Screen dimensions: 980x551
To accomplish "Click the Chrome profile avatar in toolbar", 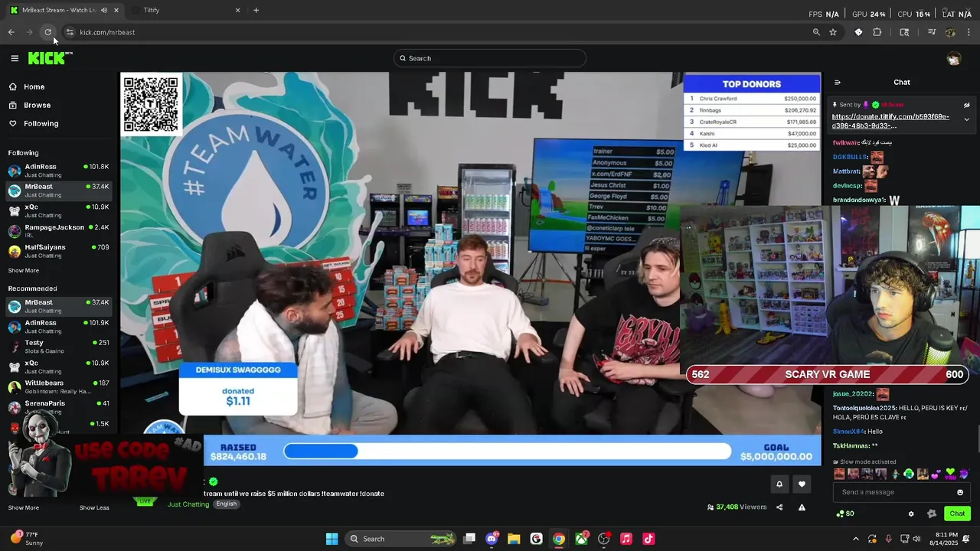I will coord(950,32).
